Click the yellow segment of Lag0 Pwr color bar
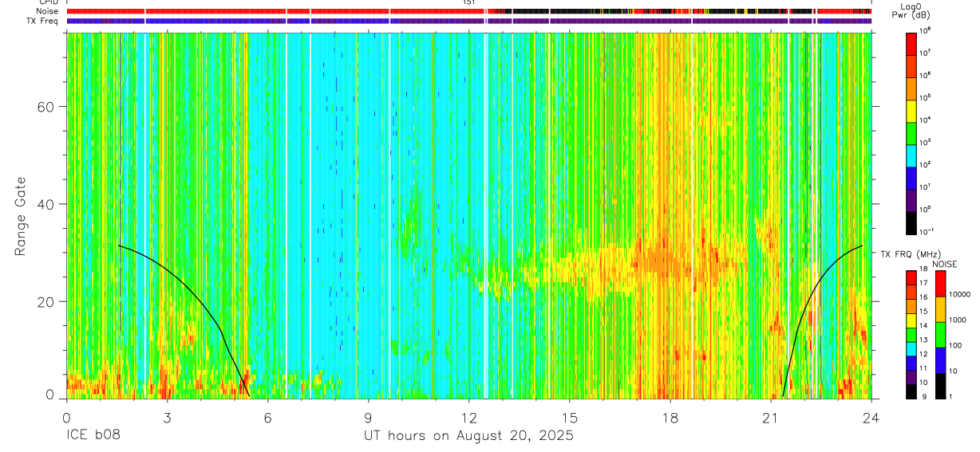 [911, 109]
